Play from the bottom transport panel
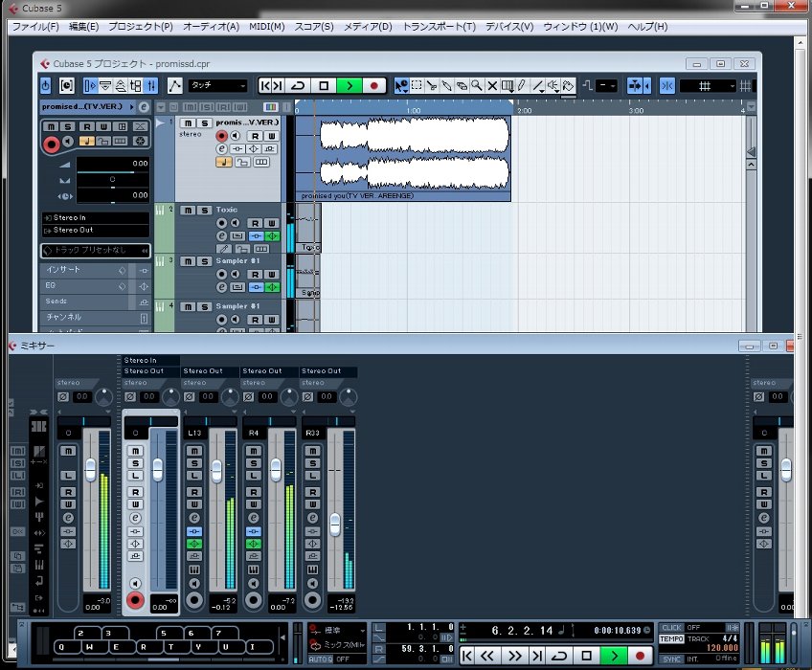The height and width of the screenshot is (670, 812). click(x=614, y=656)
